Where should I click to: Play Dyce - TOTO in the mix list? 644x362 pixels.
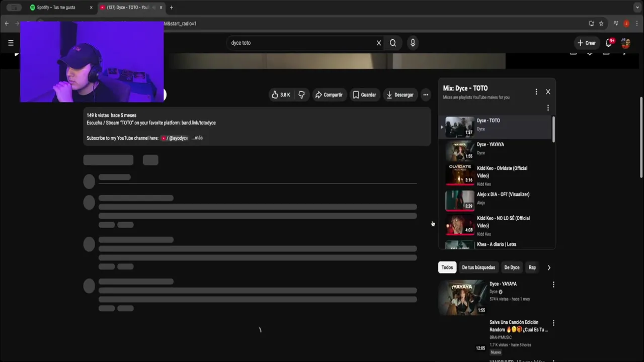496,127
